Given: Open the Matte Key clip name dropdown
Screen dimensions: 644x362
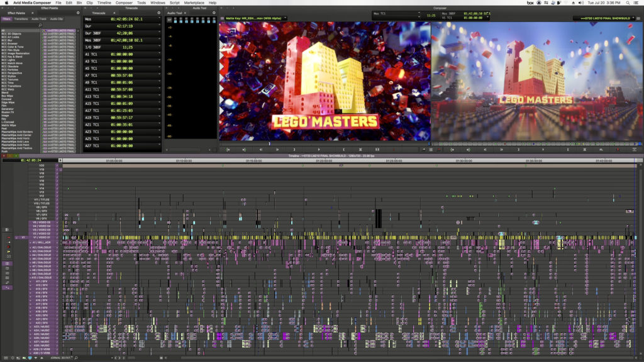Looking at the screenshot, I should pyautogui.click(x=285, y=18).
